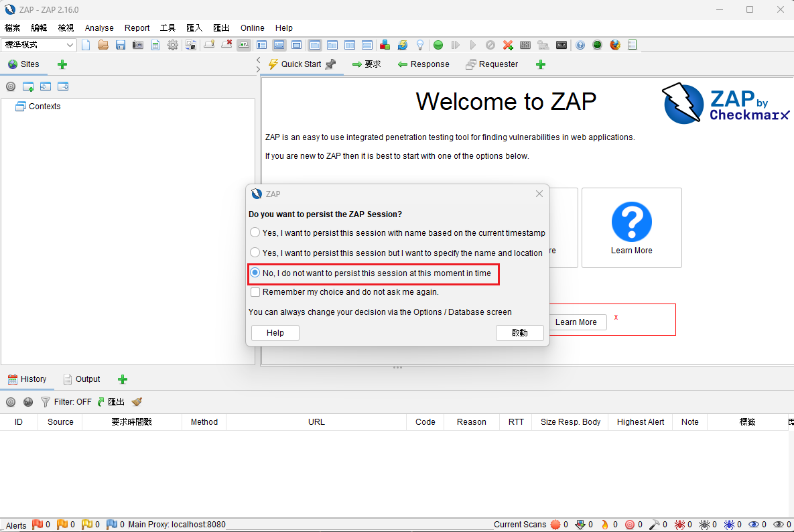Open online help question mark icon

pyautogui.click(x=580, y=45)
